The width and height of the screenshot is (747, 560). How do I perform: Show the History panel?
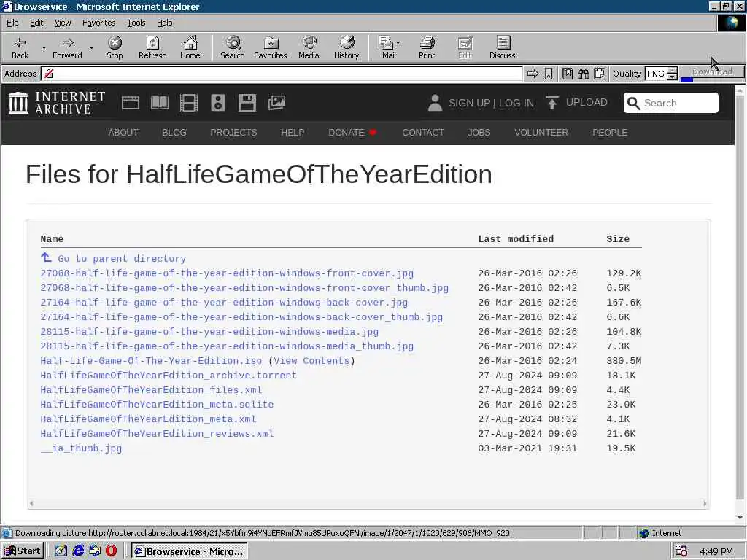click(x=347, y=47)
